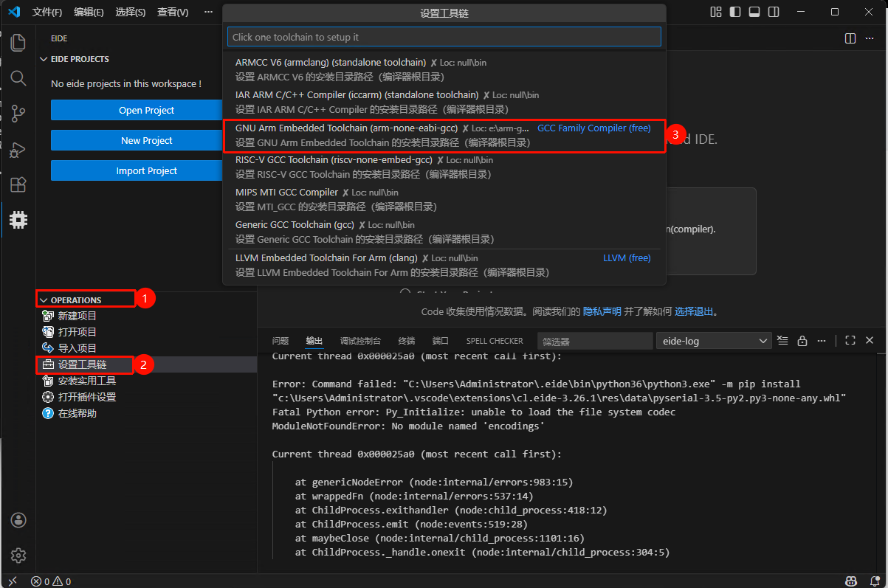Image resolution: width=888 pixels, height=588 pixels.
Task: Switch to the SPELL CHECKER panel tab
Action: [x=495, y=341]
